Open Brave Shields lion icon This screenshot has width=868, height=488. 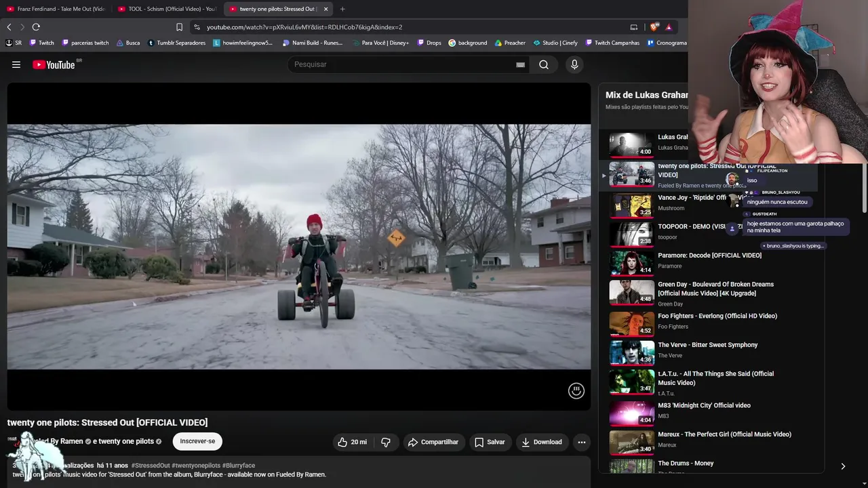654,27
